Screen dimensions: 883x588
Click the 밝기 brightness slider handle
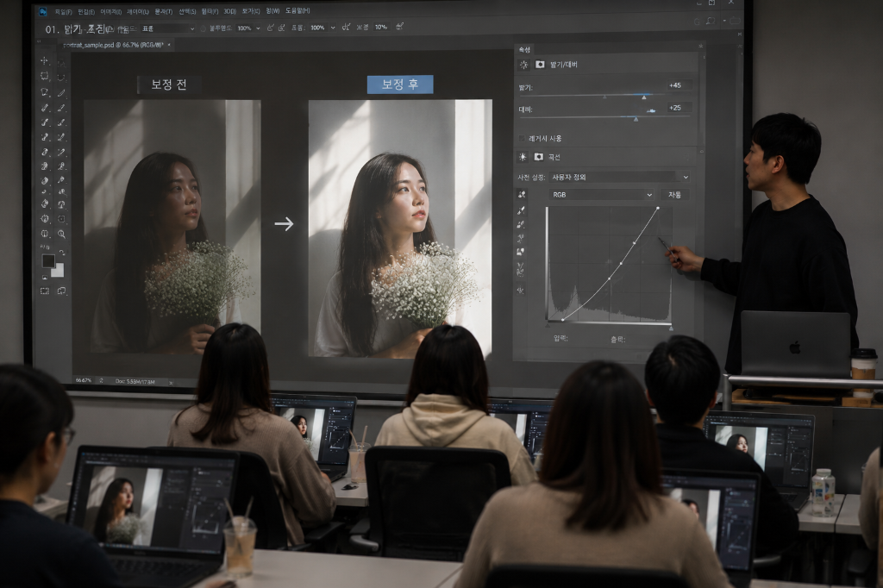tap(643, 97)
